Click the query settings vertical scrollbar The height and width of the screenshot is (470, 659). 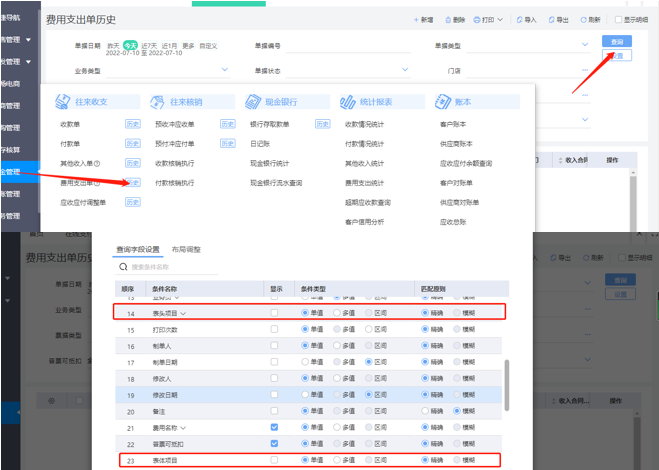[x=507, y=380]
